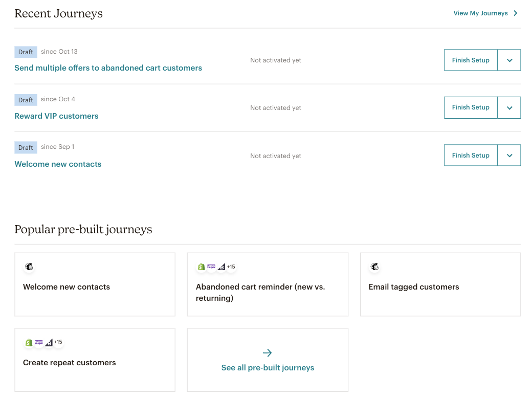Image resolution: width=532 pixels, height=398 pixels.
Task: Click BigCommerce icon on Abandoned cart reminder card
Action: [221, 267]
